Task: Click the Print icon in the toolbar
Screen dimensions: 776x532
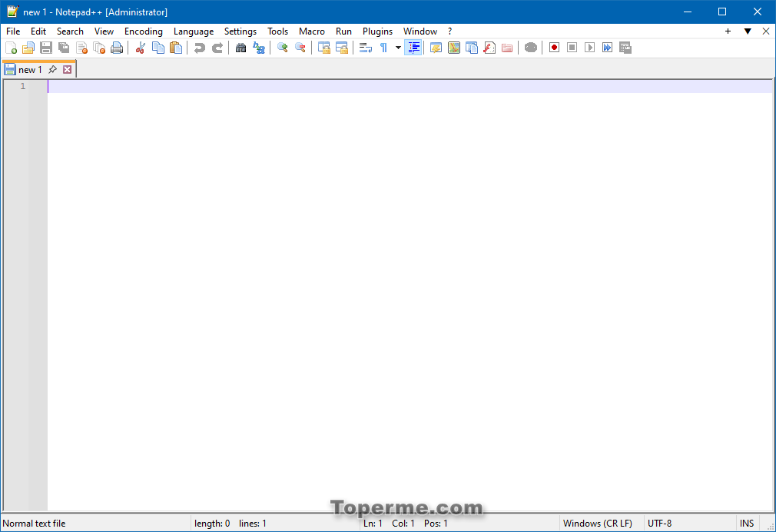Action: (117, 48)
